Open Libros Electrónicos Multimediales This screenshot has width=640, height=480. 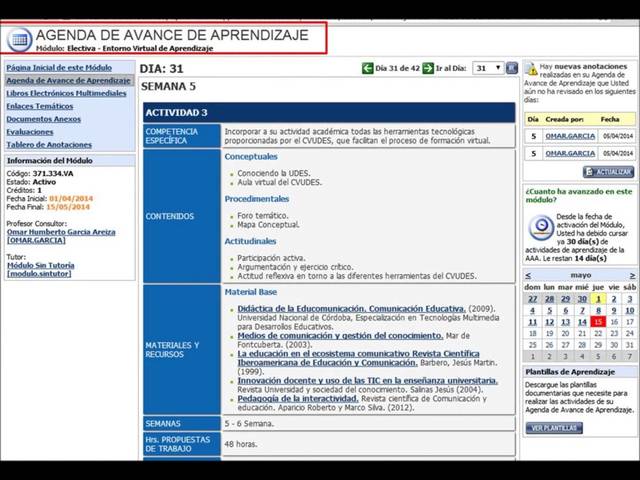67,93
